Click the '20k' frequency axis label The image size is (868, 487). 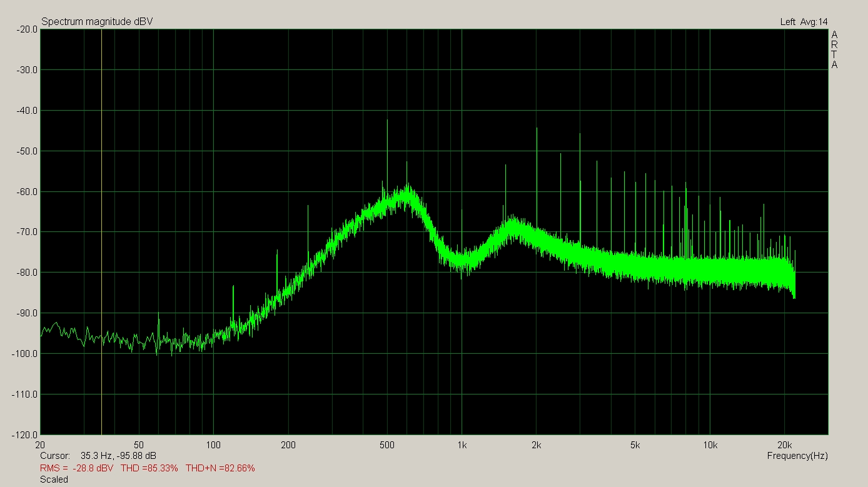[784, 445]
